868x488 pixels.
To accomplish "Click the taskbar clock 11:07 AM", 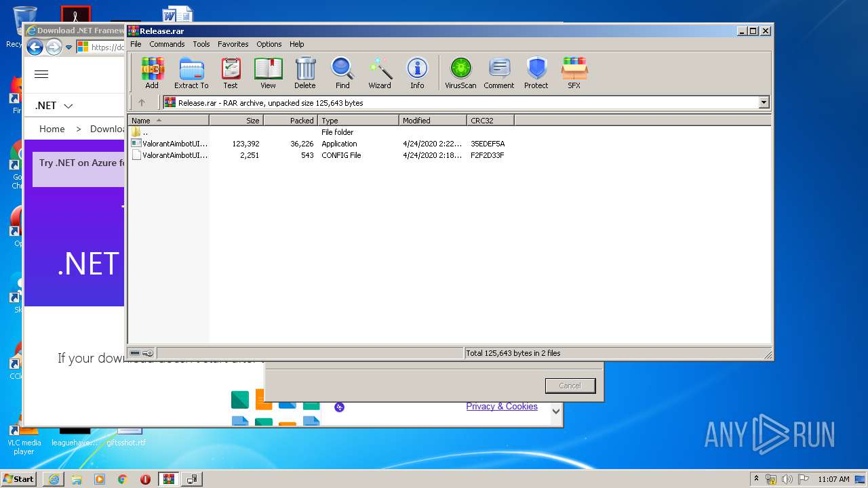I will [x=833, y=479].
